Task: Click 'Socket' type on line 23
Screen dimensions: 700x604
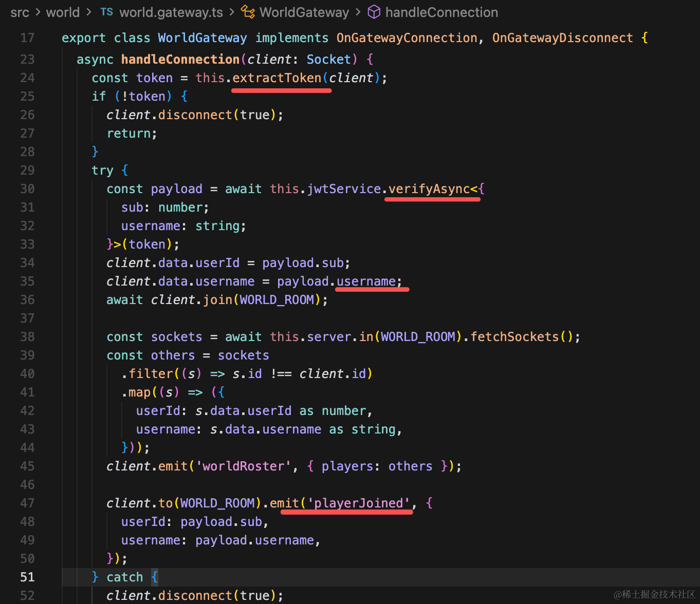Action: click(329, 60)
